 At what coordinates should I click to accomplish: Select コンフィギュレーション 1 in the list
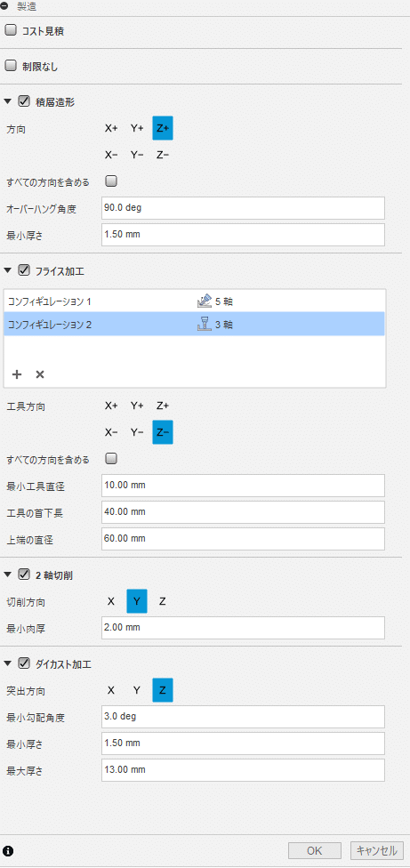pyautogui.click(x=195, y=301)
